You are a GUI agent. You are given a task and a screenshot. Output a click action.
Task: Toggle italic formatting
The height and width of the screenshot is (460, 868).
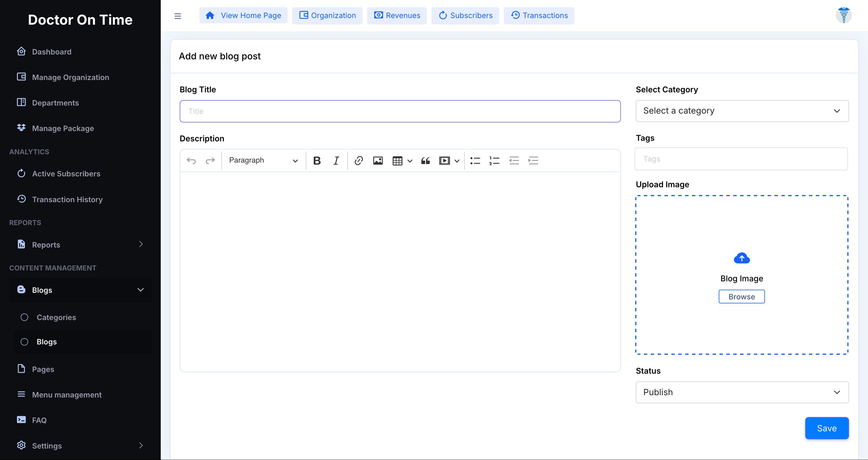coord(336,161)
